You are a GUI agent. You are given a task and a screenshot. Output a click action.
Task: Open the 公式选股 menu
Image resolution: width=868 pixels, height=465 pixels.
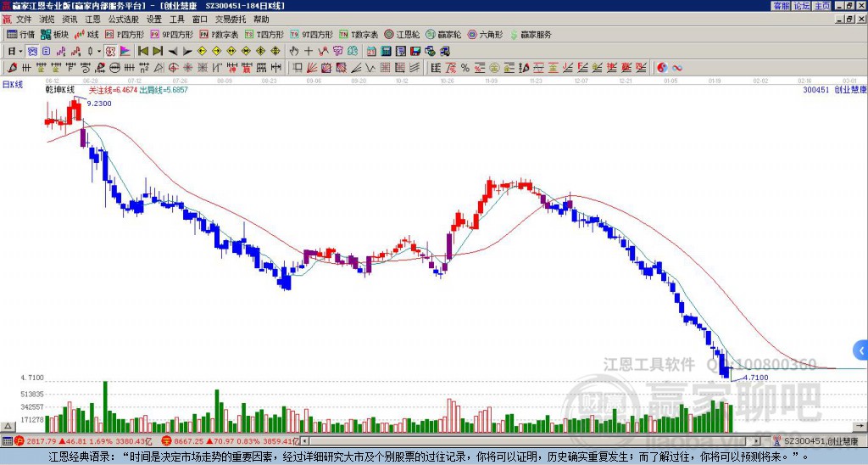123,20
